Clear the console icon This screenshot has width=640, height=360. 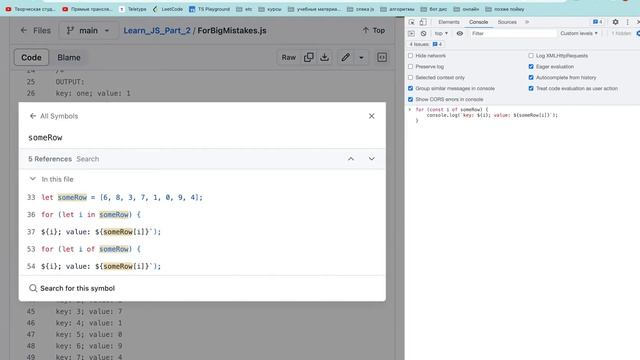[423, 33]
